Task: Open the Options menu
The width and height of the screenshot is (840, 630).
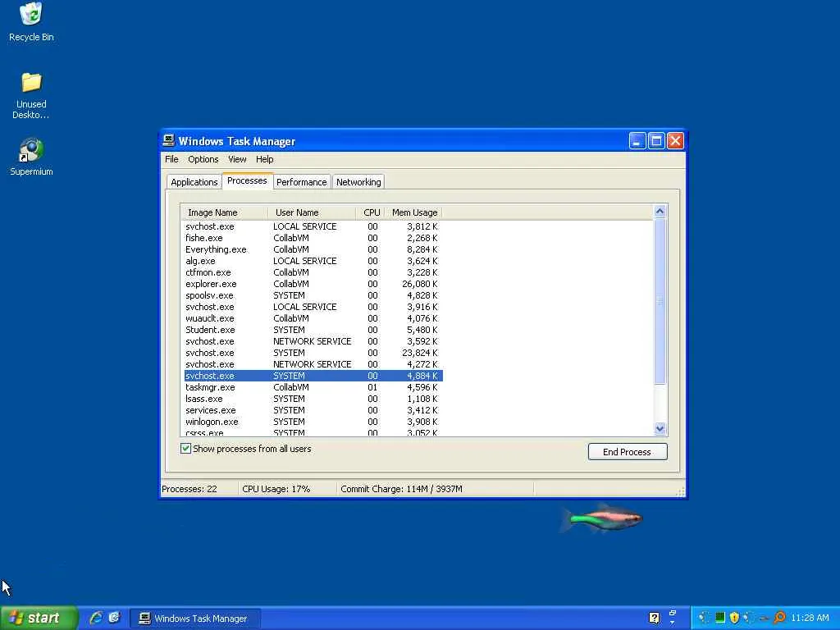Action: click(203, 159)
